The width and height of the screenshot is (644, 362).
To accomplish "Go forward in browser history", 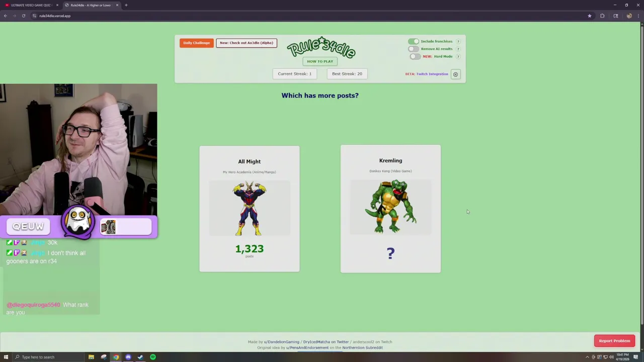I will coord(15,16).
